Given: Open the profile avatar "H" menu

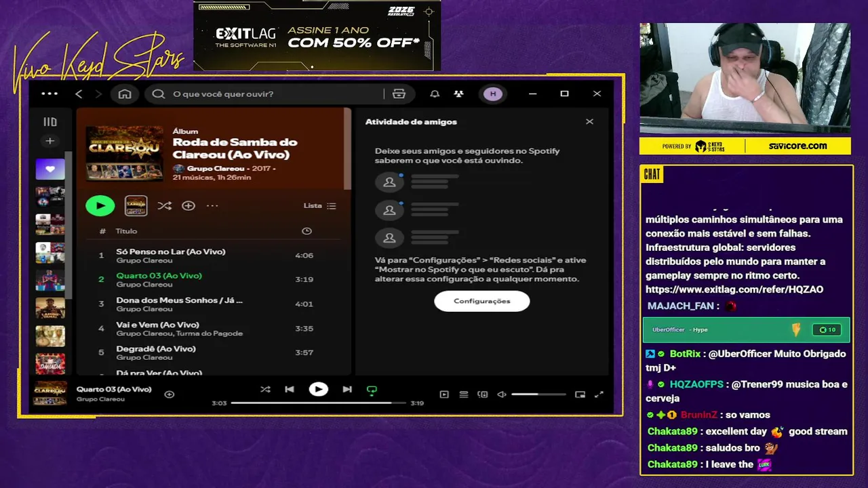Looking at the screenshot, I should (493, 94).
